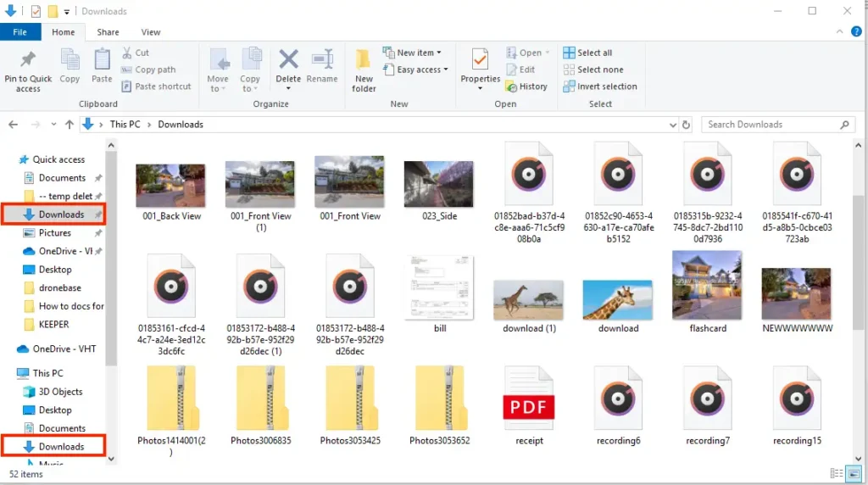Select the recording6 audio file

pyautogui.click(x=618, y=406)
